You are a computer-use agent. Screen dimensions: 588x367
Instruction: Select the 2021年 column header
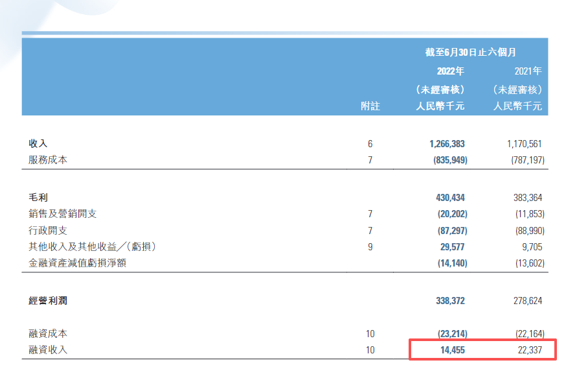(528, 71)
